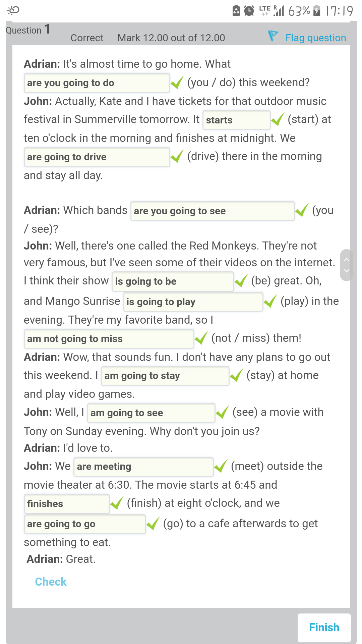Tap the weather notification icon in status bar

point(13,11)
